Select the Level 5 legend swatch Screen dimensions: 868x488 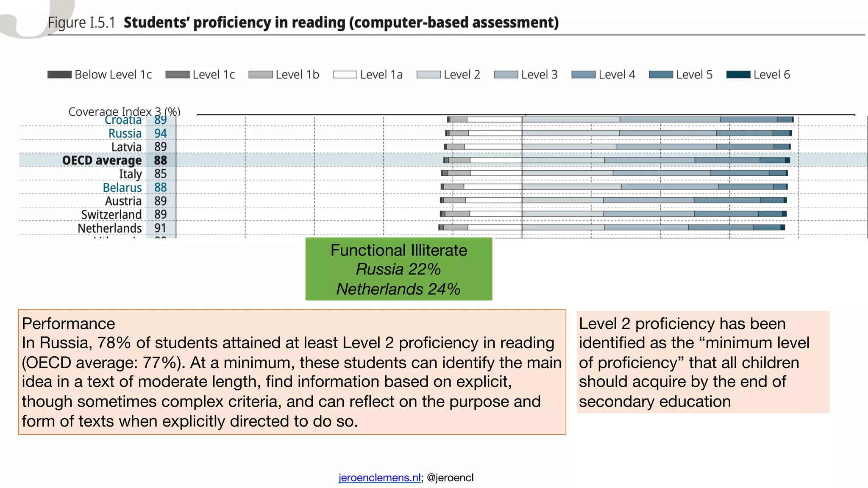tap(661, 75)
